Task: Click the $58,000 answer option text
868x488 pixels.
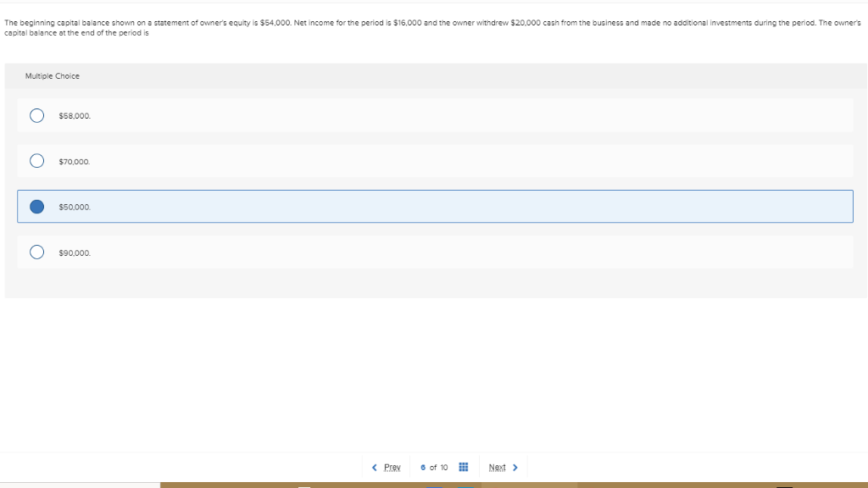Action: (72, 115)
